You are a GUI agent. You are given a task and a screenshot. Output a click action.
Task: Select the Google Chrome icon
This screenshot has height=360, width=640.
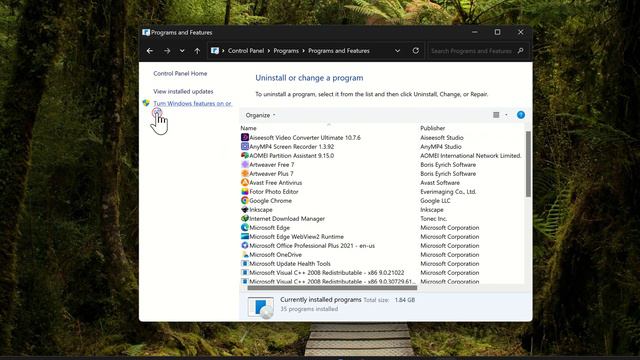click(244, 200)
